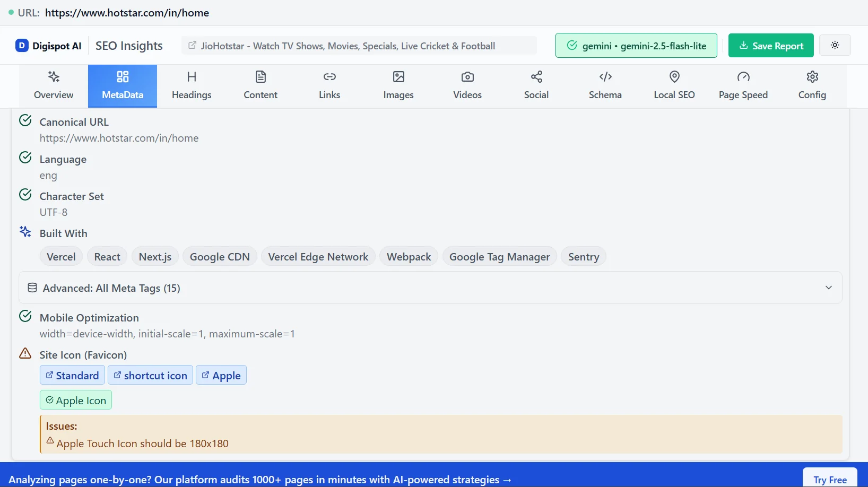Screen dimensions: 868x487
Task: Click the Local SEO map pin icon
Action: tap(674, 77)
